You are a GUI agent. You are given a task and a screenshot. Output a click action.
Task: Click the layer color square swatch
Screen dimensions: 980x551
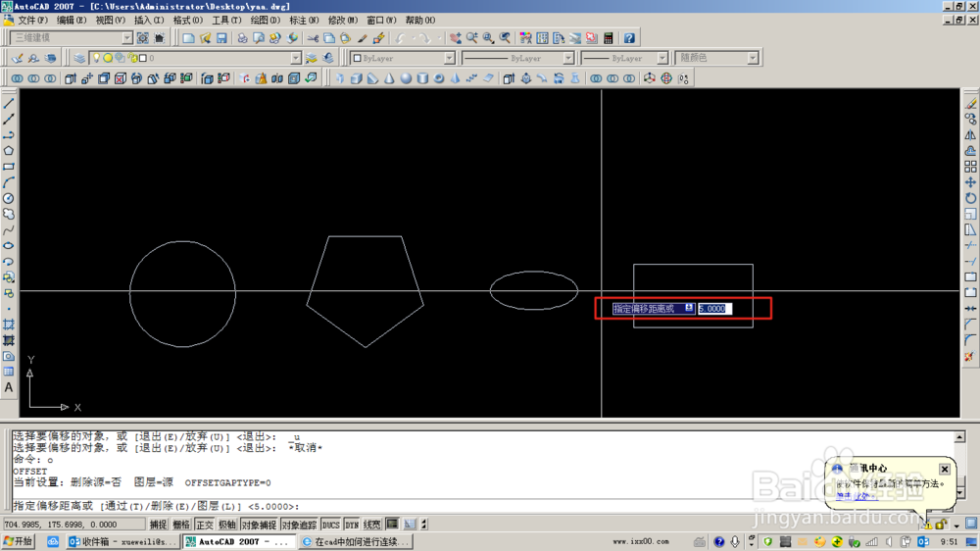[x=142, y=58]
